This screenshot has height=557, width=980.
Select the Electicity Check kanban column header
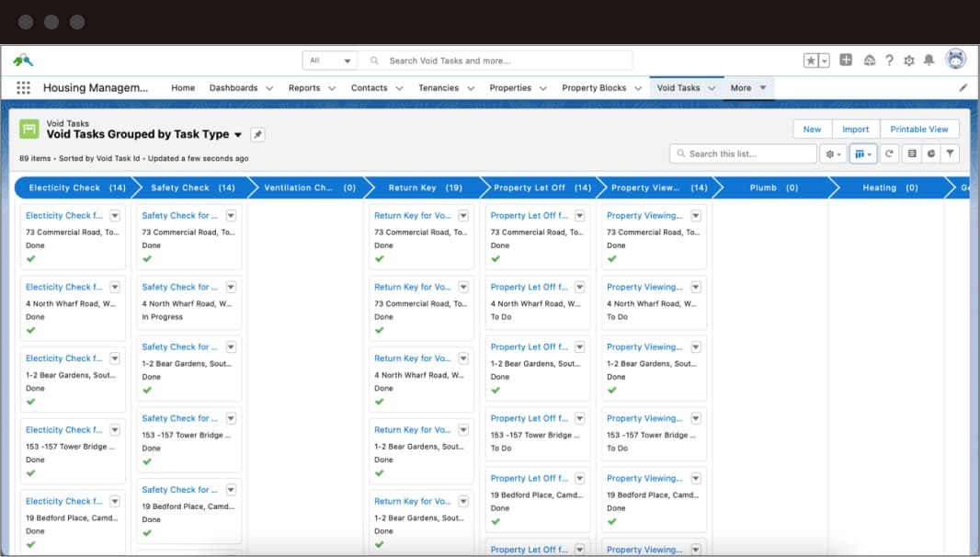tap(77, 188)
